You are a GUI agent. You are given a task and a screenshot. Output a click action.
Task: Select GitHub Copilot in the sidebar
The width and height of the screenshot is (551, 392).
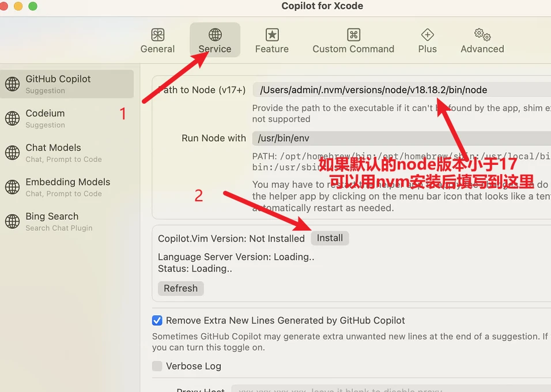click(67, 84)
